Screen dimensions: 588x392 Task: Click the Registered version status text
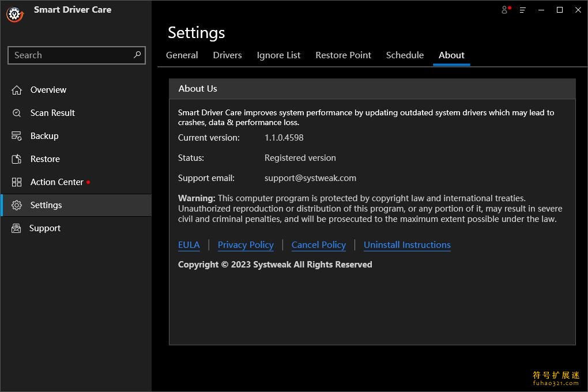click(300, 158)
